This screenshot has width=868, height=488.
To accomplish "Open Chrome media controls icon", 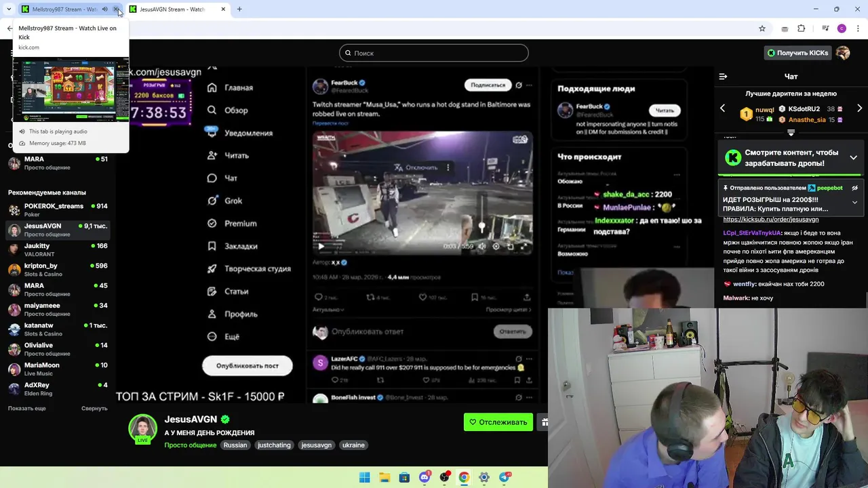I will (x=825, y=28).
